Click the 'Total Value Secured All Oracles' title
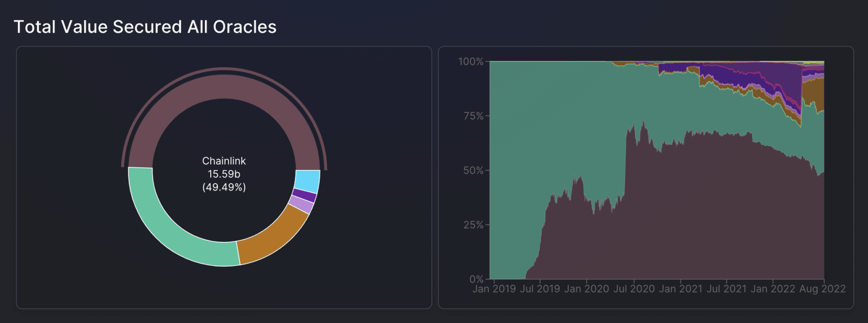 145,27
